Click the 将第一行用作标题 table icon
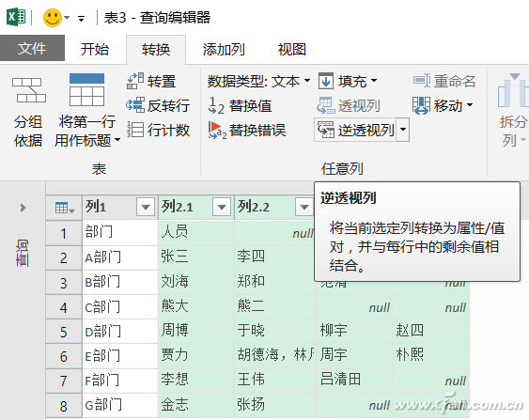This screenshot has height=420, width=529. tap(86, 89)
